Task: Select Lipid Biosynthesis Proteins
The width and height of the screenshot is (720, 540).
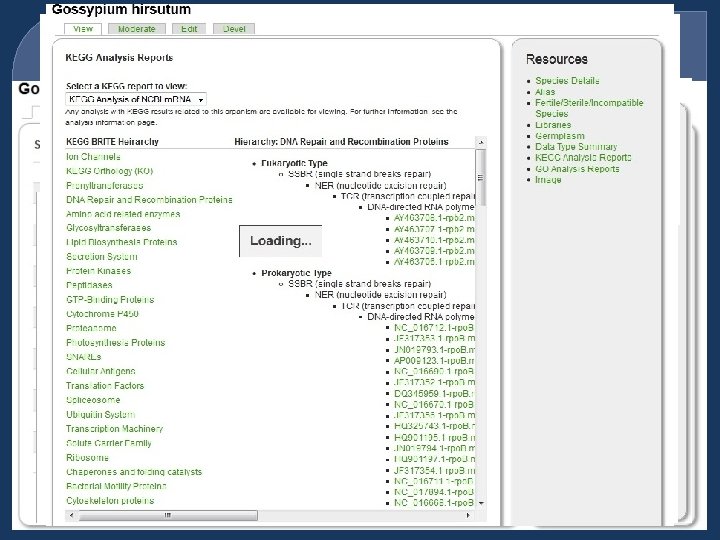Action: (x=122, y=242)
